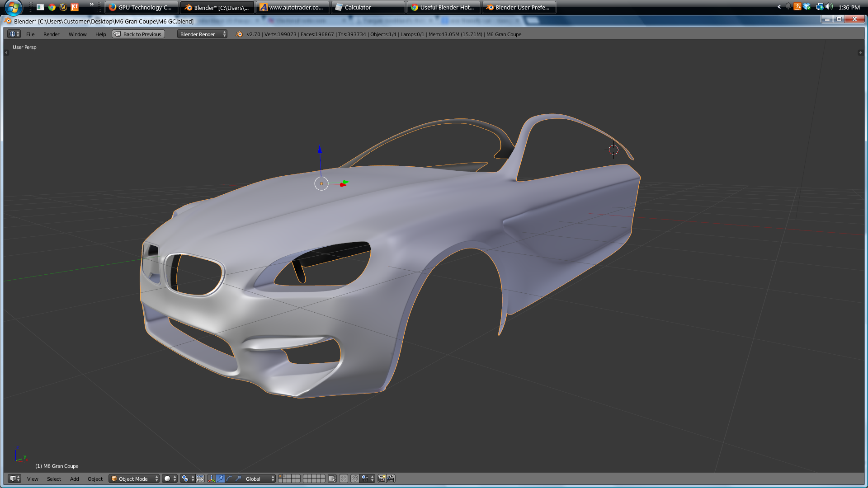Select a layer in the second layer block
868x488 pixels.
(314, 479)
